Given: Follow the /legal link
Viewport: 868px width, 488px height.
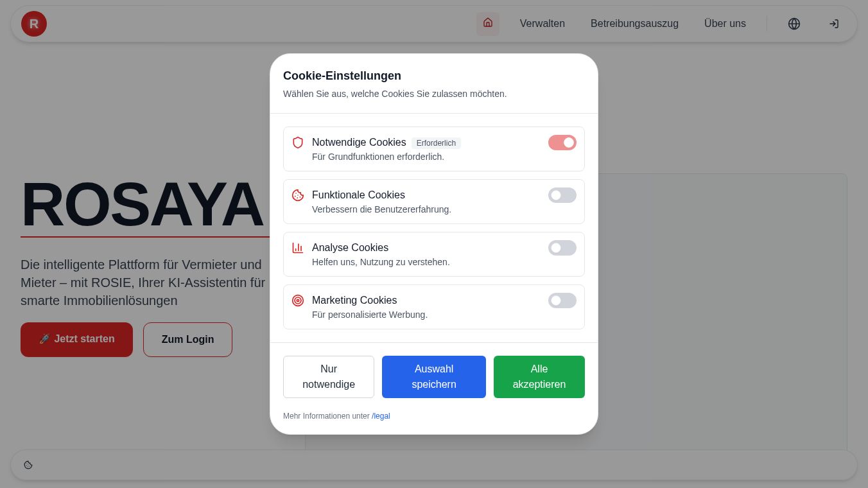Looking at the screenshot, I should click(381, 416).
